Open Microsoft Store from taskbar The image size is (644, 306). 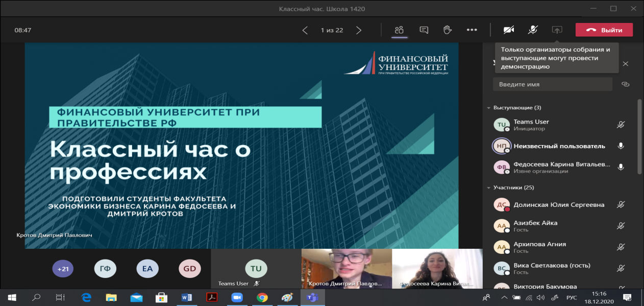tap(161, 297)
